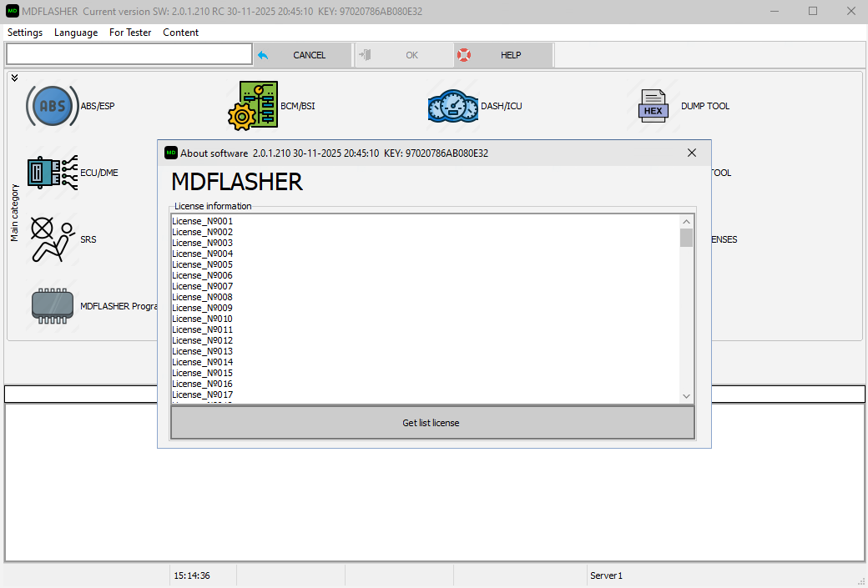Open the ABS/ESP module icon
Screen dimensions: 868x588
pyautogui.click(x=52, y=106)
